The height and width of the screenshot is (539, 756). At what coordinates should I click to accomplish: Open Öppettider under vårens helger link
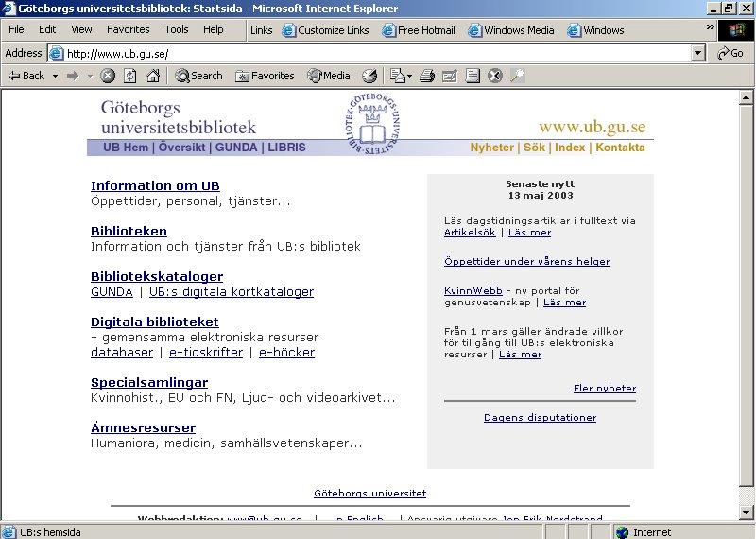coord(526,262)
